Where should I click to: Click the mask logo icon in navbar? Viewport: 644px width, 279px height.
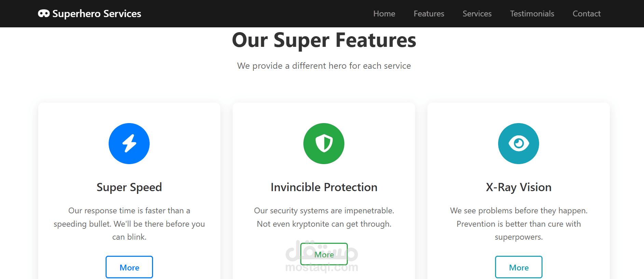[44, 13]
